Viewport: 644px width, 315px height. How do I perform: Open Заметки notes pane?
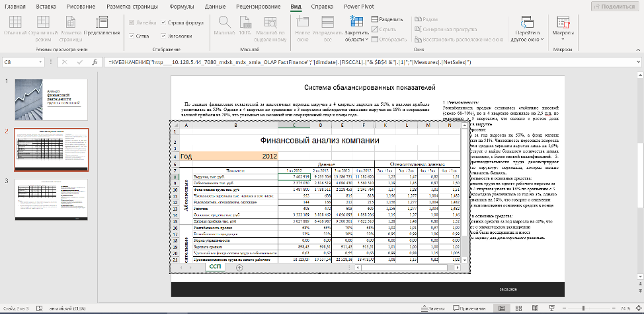433,308
